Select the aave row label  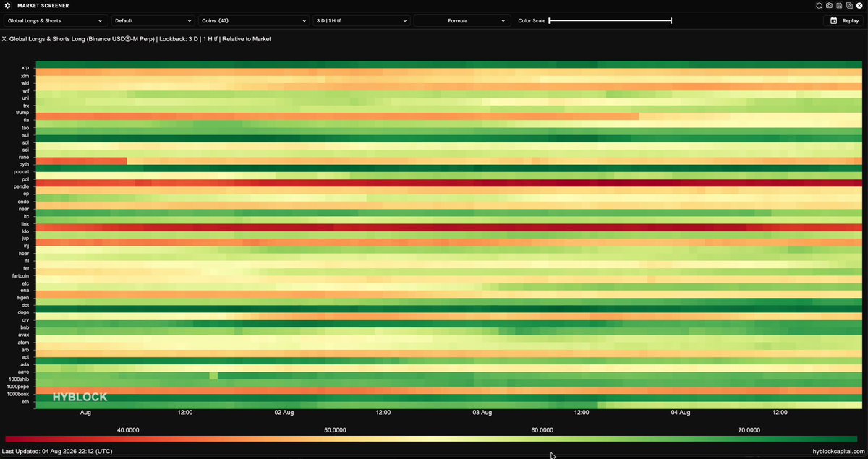[24, 372]
